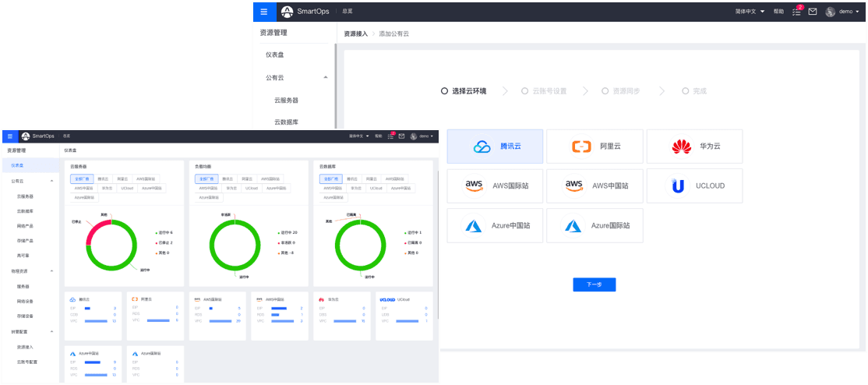This screenshot has width=868, height=385.
Task: Click the 资源接入 breadcrumb link
Action: coord(355,34)
